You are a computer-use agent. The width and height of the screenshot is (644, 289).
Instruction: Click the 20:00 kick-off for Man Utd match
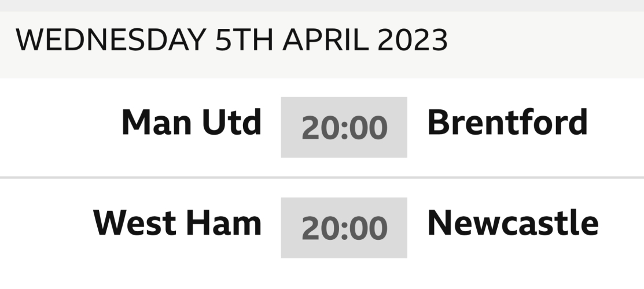pyautogui.click(x=344, y=127)
